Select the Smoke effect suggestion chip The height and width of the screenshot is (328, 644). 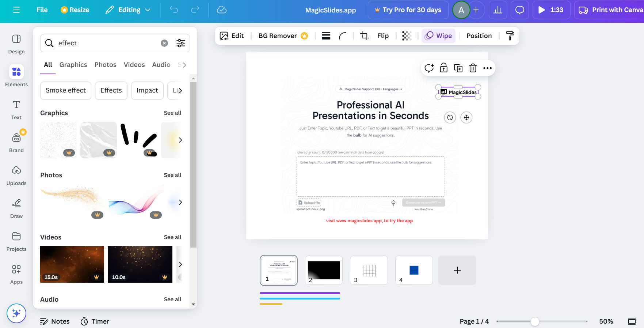click(x=66, y=90)
